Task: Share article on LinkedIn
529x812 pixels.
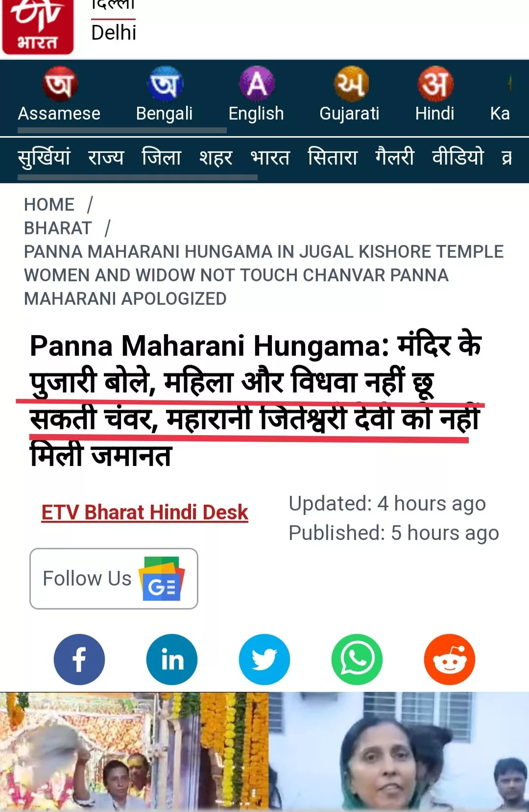Action: coord(172,659)
